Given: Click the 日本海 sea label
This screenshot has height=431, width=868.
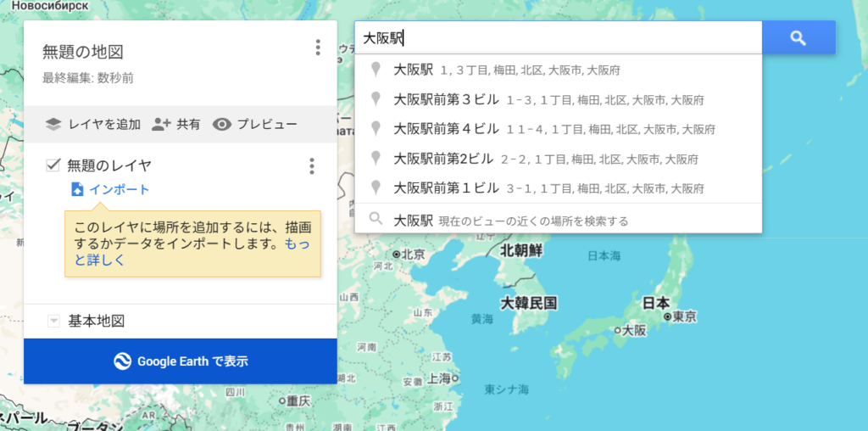Looking at the screenshot, I should tap(604, 256).
